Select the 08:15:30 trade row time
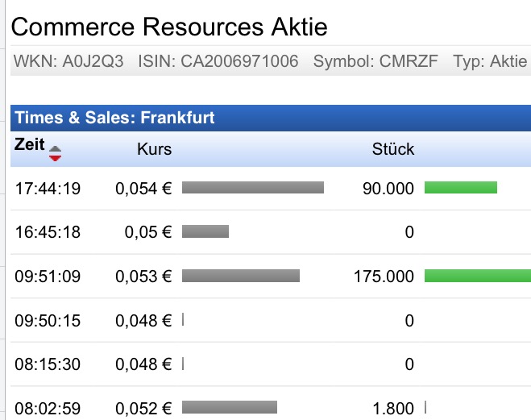Screen dimensions: 531x420 coord(48,364)
